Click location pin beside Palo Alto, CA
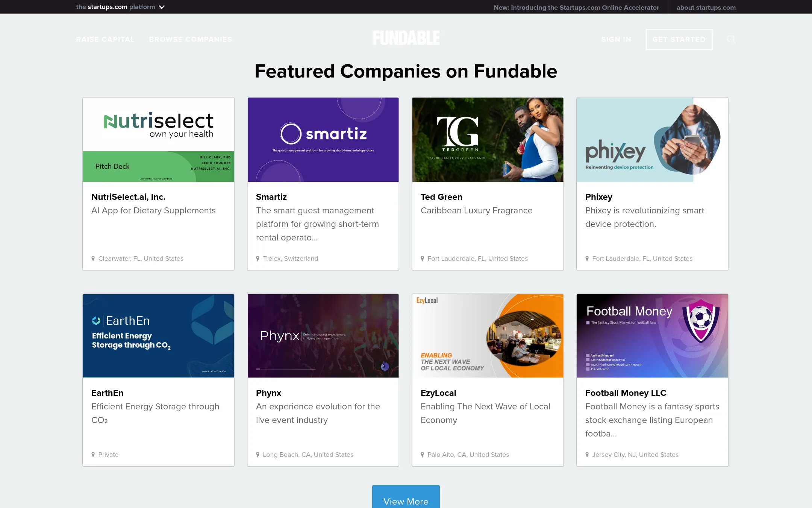The image size is (812, 508). point(423,455)
